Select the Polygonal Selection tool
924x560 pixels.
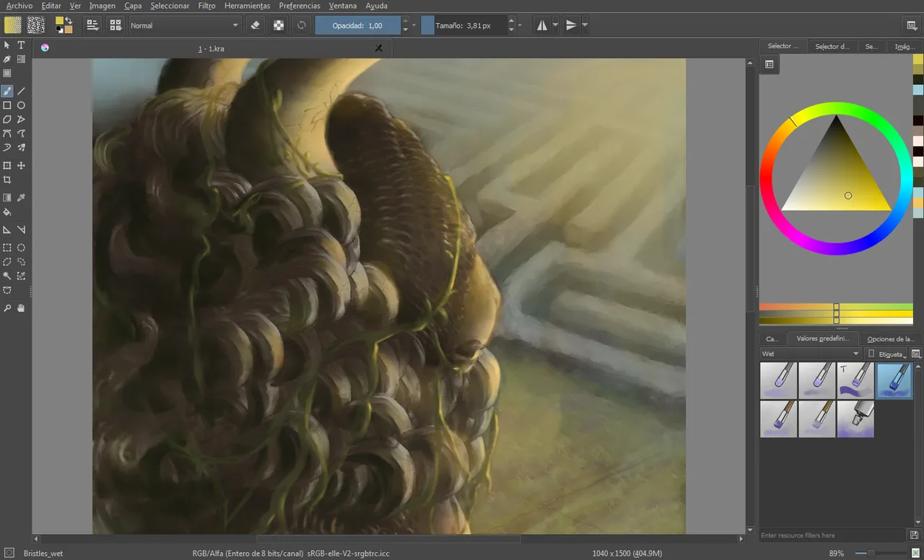[x=7, y=262]
